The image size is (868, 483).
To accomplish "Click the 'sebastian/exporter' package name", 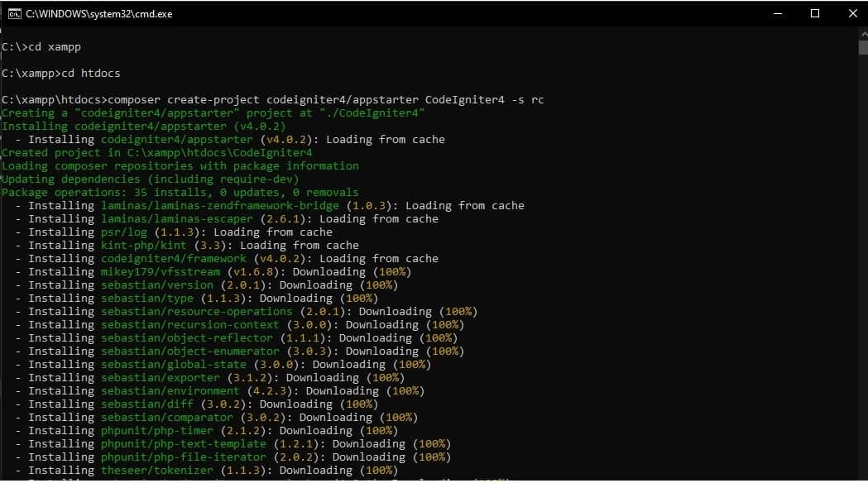I will coord(160,379).
